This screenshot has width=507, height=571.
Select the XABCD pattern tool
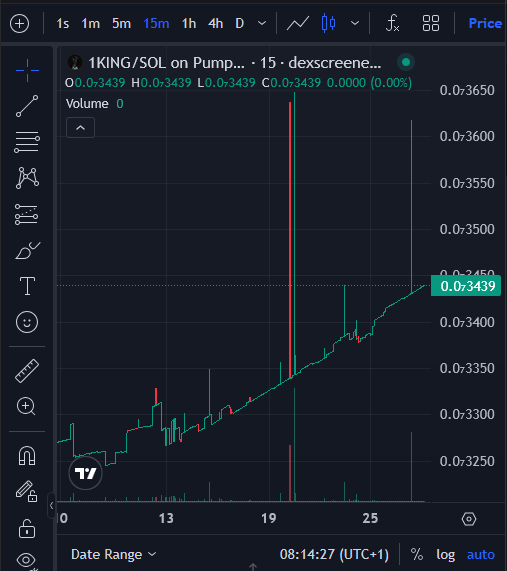pos(27,178)
